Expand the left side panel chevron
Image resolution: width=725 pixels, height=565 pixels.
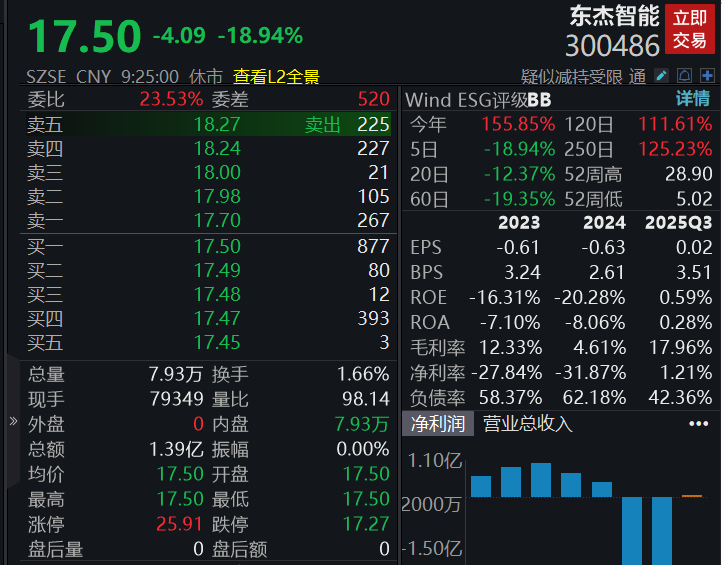click(x=13, y=421)
